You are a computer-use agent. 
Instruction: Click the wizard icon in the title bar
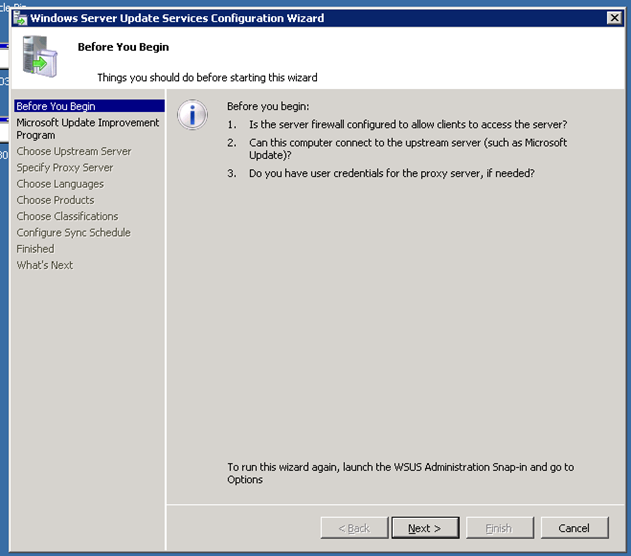(19, 18)
